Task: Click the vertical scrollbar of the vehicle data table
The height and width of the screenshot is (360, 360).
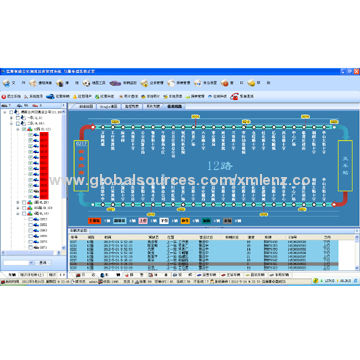Action: (x=356, y=253)
